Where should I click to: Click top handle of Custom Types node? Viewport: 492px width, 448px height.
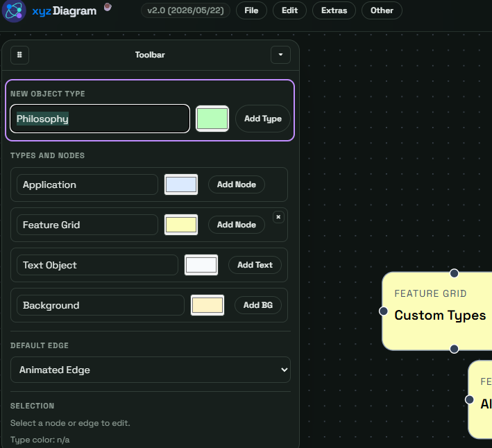click(x=454, y=273)
